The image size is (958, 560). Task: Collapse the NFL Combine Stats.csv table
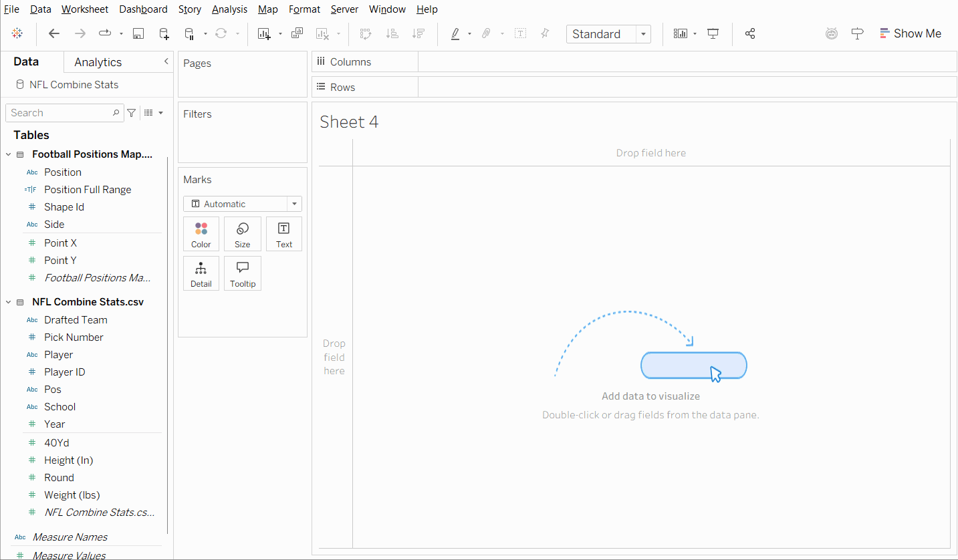(x=9, y=302)
